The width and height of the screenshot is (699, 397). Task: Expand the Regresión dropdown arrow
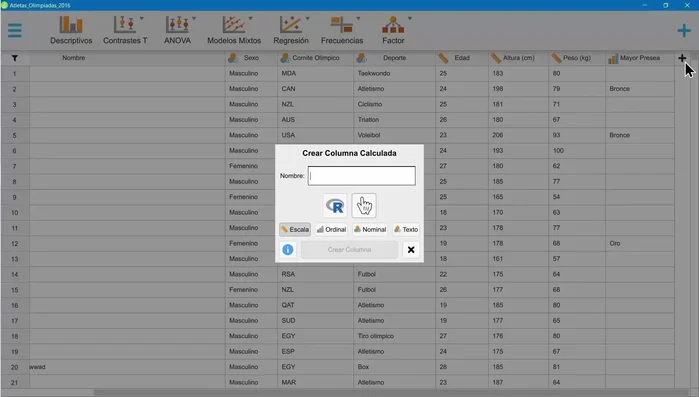308,19
